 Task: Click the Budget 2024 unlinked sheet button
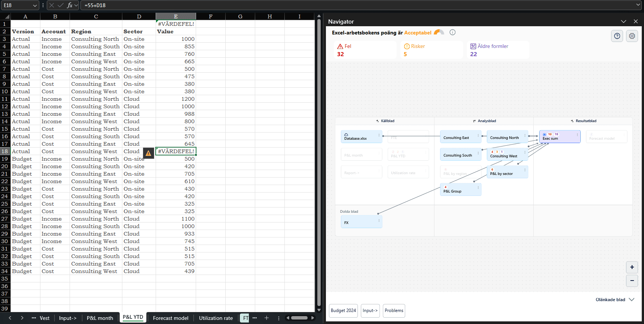(x=344, y=311)
